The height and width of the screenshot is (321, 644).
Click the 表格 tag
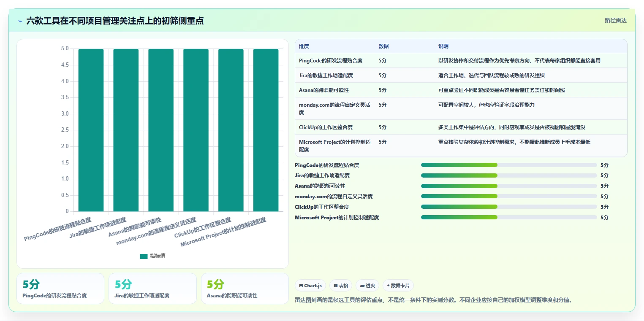pyautogui.click(x=341, y=286)
